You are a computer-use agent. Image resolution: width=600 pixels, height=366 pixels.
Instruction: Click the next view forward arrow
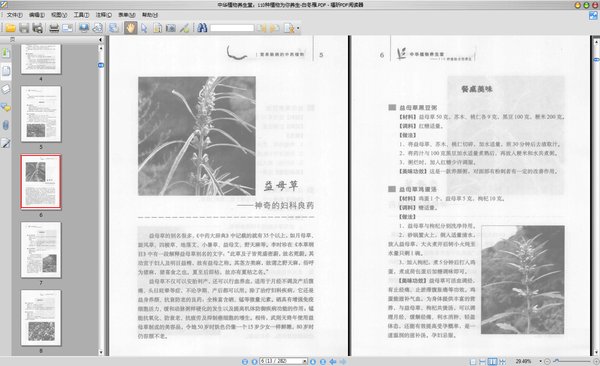(x=343, y=361)
